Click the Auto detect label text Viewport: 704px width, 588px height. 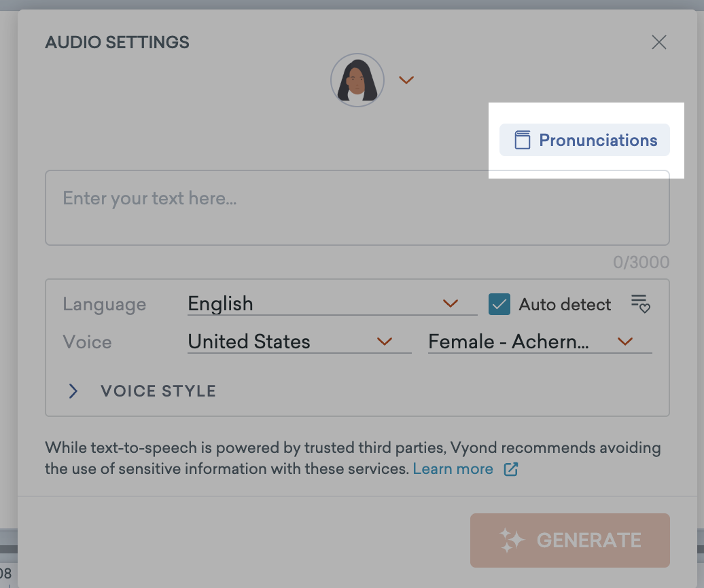tap(565, 305)
